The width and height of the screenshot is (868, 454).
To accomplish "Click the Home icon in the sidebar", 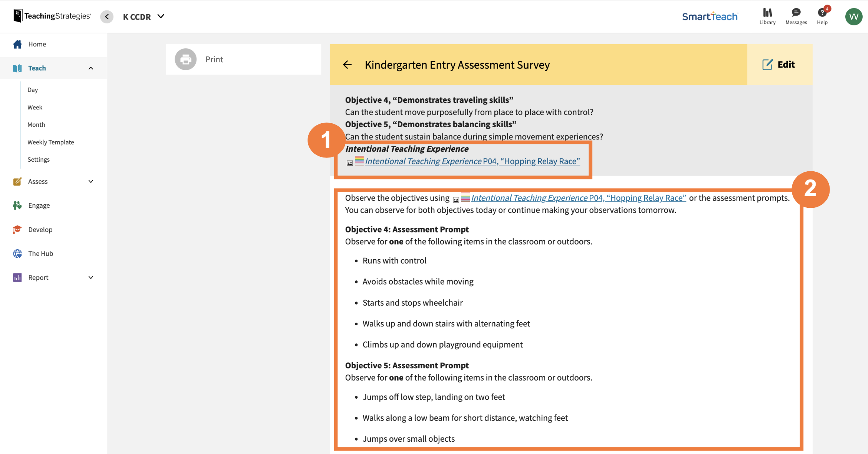I will tap(17, 44).
